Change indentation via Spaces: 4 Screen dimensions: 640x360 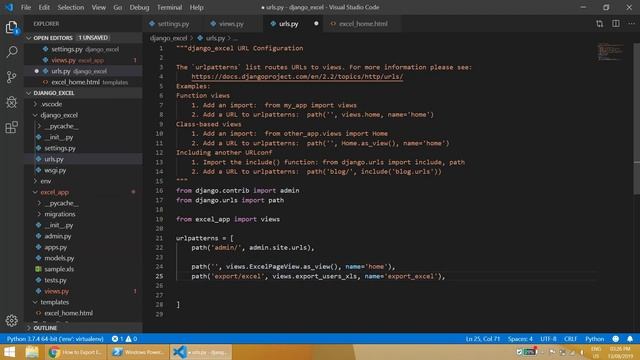tap(520, 339)
